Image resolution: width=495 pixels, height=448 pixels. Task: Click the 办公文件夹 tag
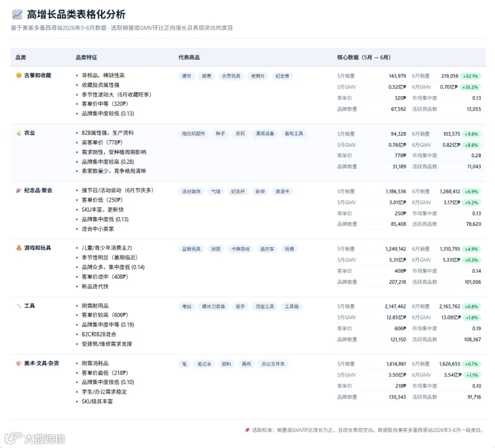273,364
